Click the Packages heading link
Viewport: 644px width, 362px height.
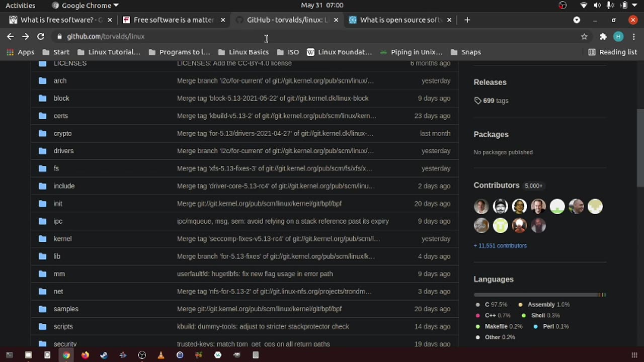click(491, 134)
